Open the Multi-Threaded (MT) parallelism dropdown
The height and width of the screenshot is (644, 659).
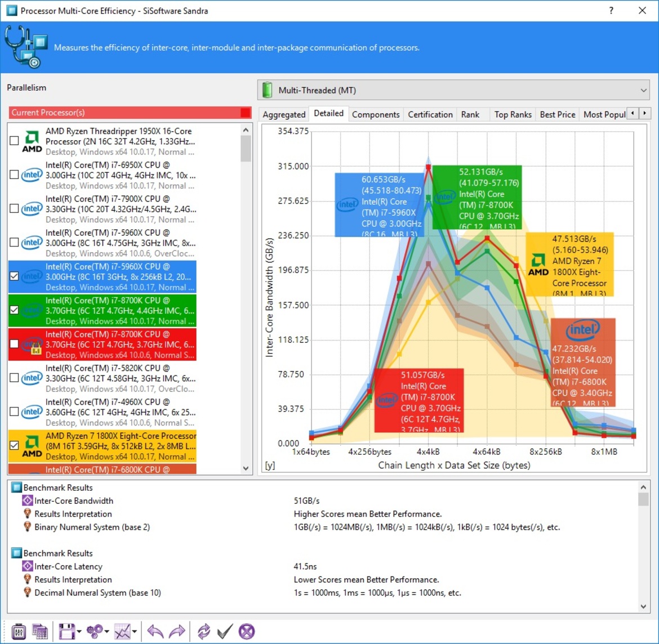453,90
